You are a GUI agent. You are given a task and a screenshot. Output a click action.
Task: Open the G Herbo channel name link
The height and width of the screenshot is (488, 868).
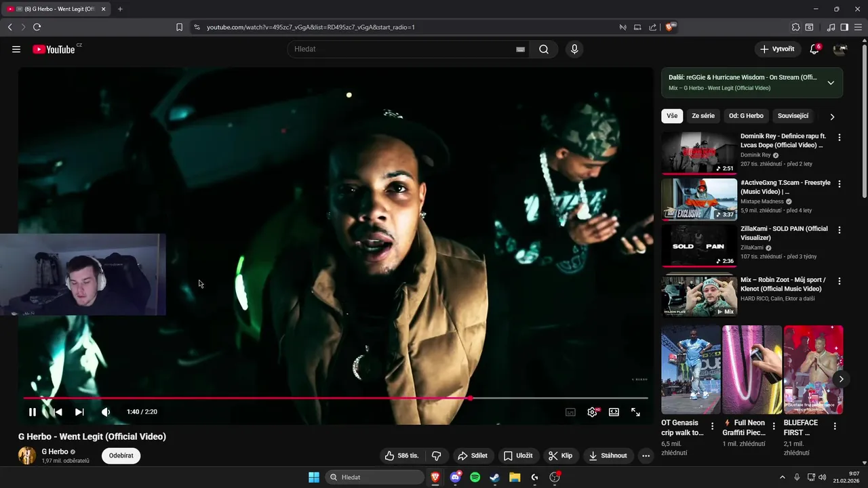55,451
